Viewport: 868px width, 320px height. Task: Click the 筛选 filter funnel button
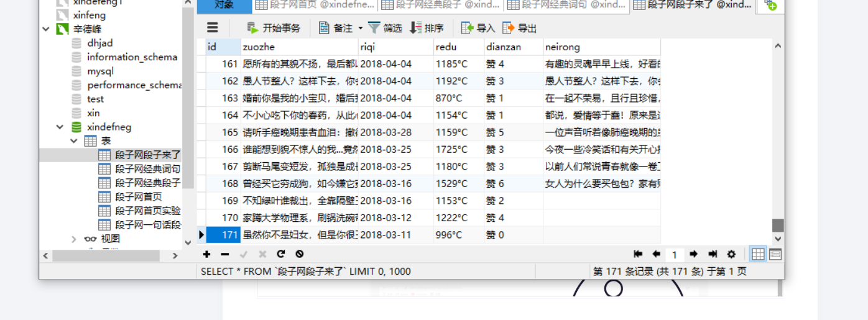(385, 28)
